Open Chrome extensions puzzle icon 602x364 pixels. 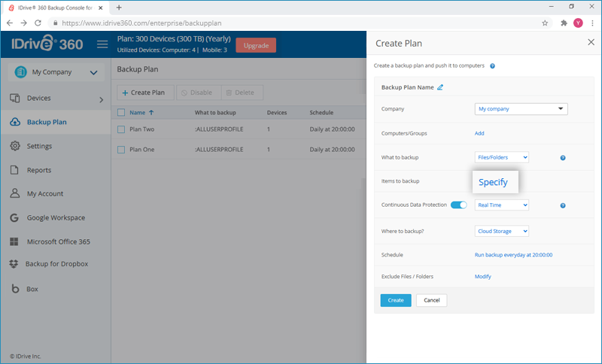click(x=564, y=23)
